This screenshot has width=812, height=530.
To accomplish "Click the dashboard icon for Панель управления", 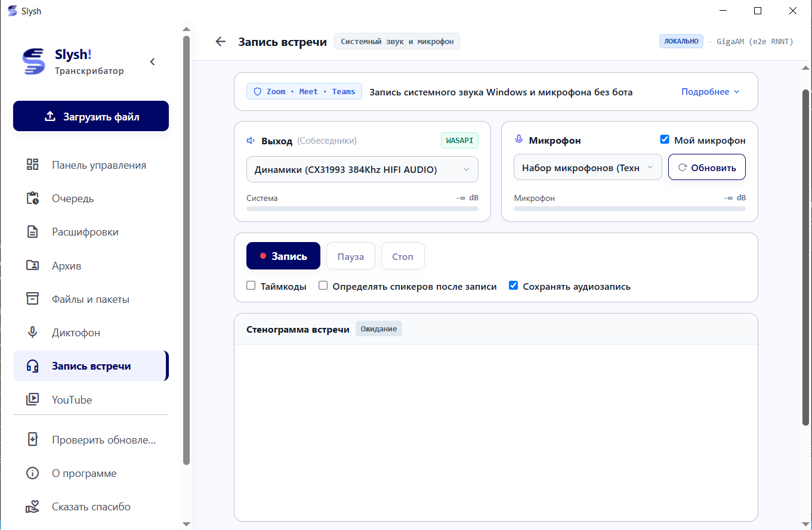I will tap(32, 165).
